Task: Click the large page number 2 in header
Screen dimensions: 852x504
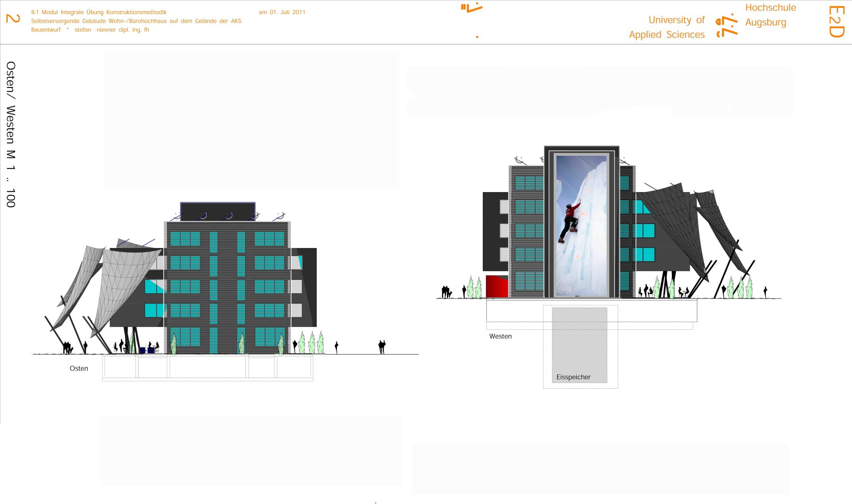Action: pos(13,19)
